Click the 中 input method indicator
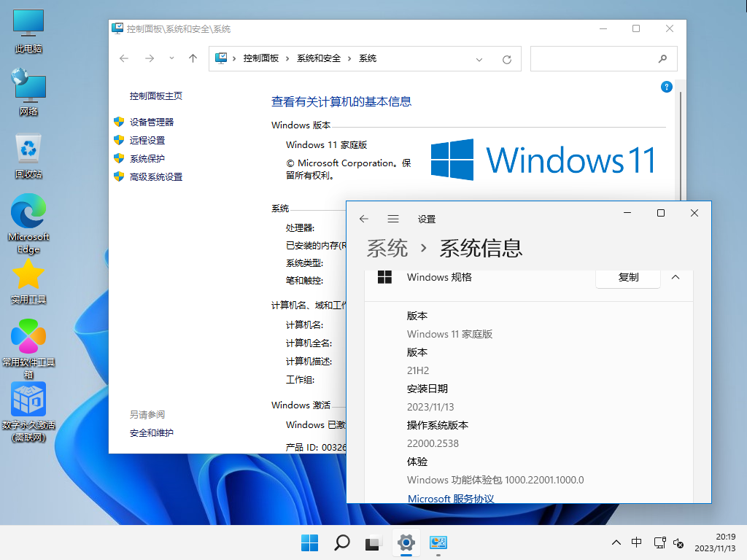 (x=636, y=542)
